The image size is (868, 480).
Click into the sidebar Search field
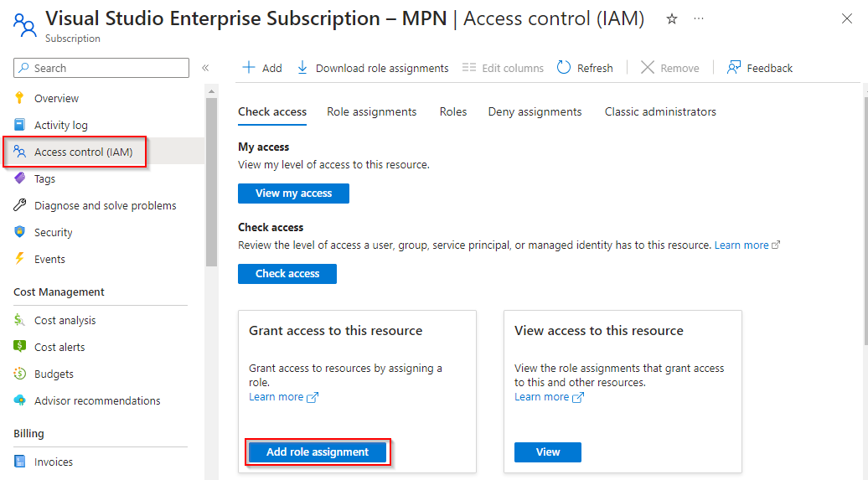pos(101,68)
